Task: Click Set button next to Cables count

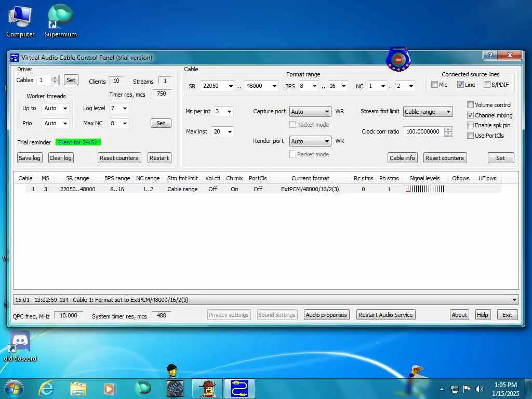Action: [71, 80]
